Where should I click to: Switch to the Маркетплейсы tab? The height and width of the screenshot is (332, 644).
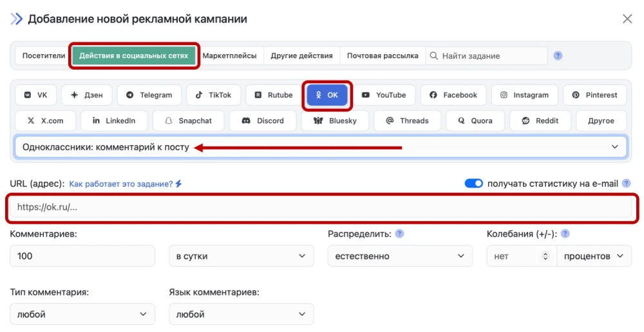[x=229, y=55]
